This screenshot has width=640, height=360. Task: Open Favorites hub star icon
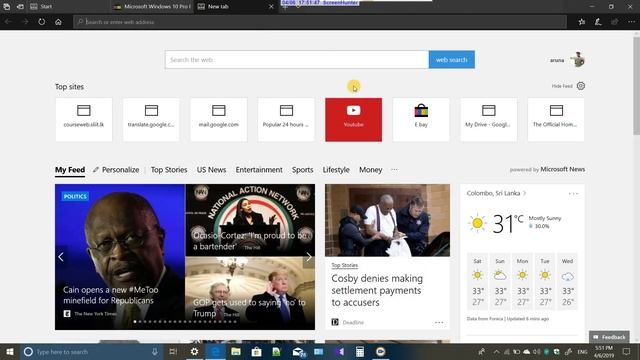click(582, 22)
